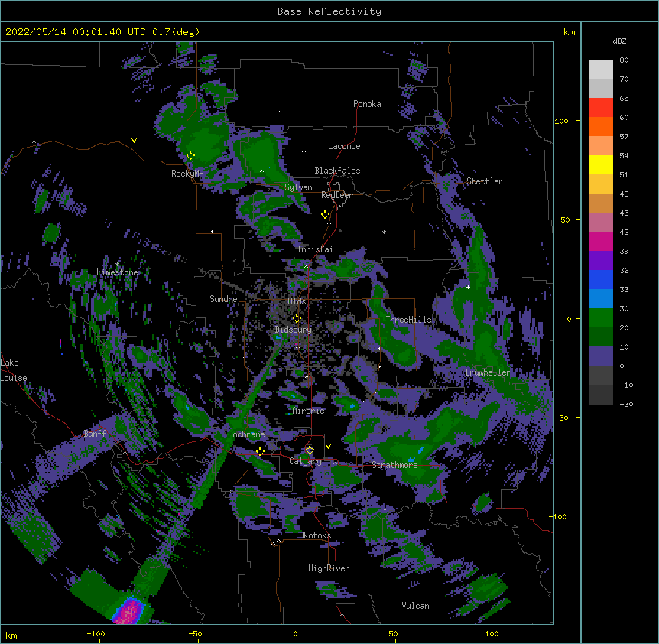This screenshot has width=659, height=644.
Task: Click the Olds city label
Action: [297, 301]
